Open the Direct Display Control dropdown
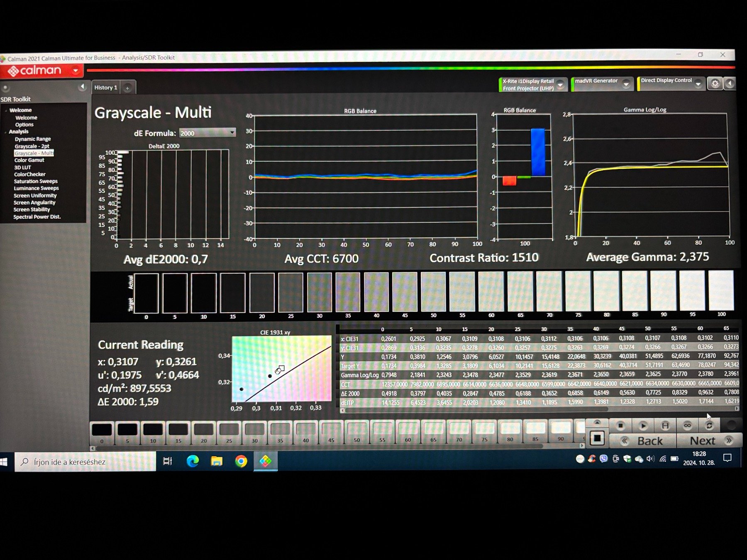 698,84
